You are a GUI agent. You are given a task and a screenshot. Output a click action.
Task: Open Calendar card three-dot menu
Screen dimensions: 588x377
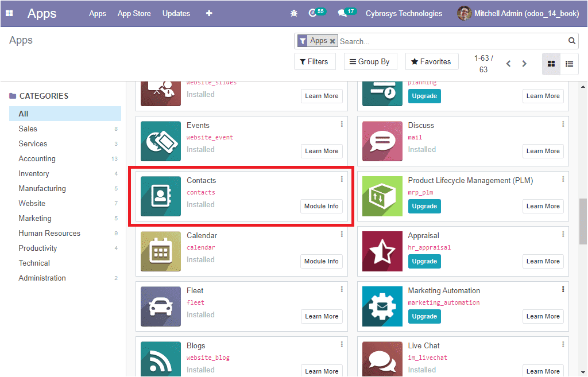click(x=342, y=234)
